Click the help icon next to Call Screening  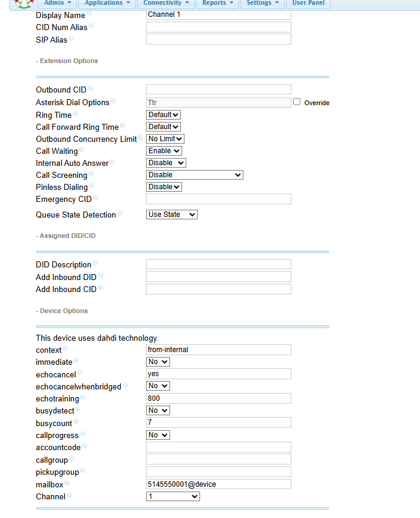coord(91,173)
